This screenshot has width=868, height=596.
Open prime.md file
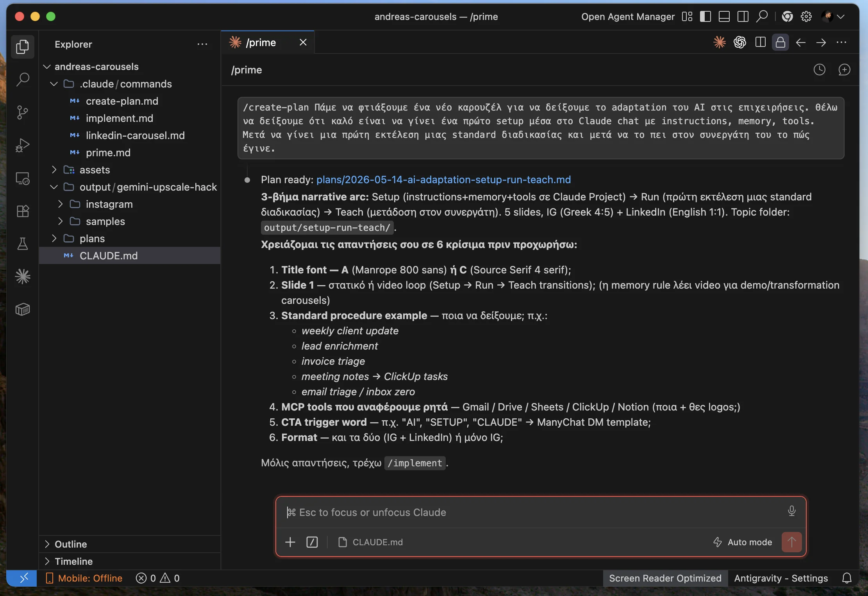(130, 152)
